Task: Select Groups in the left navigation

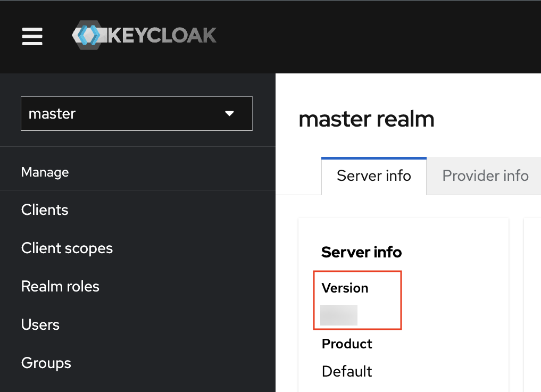Action: click(46, 363)
